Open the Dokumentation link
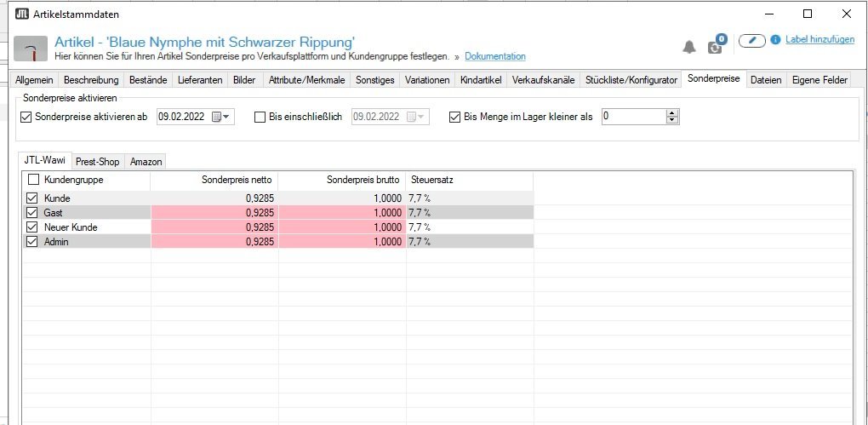868x425 pixels. click(x=495, y=56)
